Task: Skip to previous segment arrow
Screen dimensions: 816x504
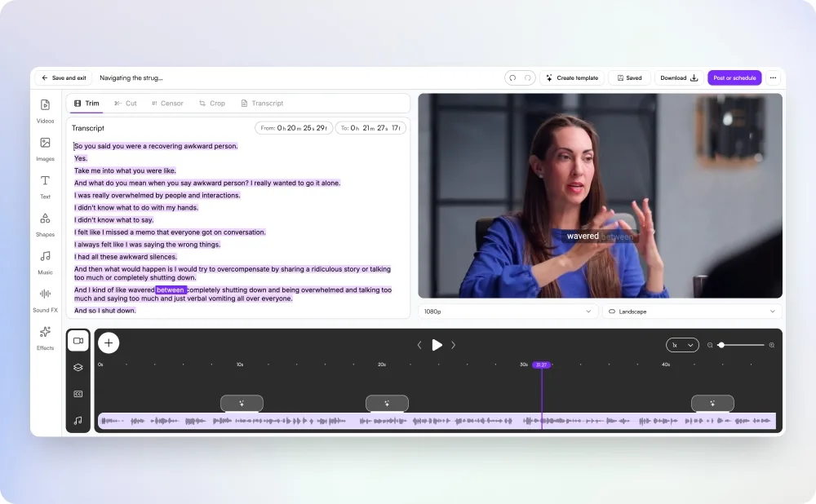Action: coord(419,345)
